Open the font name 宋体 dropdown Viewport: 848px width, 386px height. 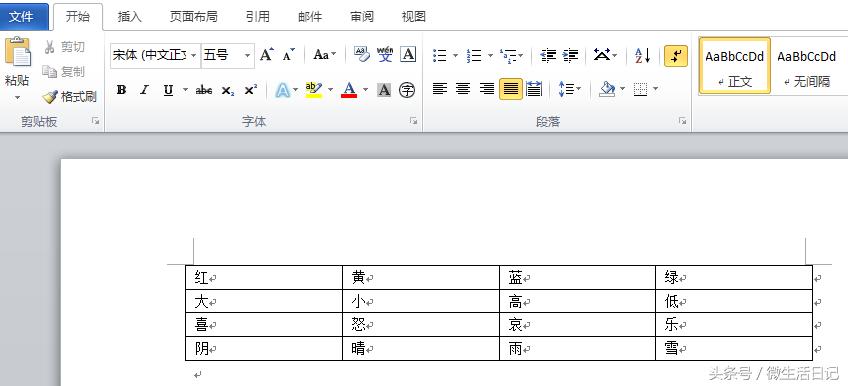(x=194, y=55)
